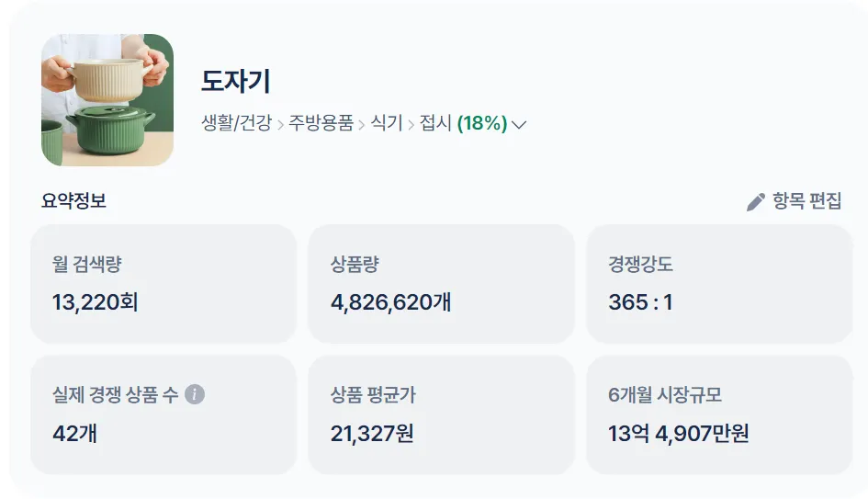Select the 식기 breadcrumb category
The width and height of the screenshot is (868, 499).
point(387,123)
